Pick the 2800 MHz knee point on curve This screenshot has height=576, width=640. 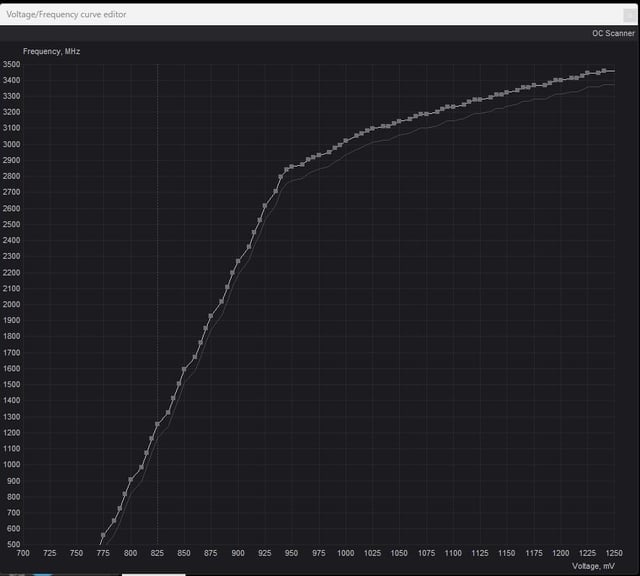(281, 177)
